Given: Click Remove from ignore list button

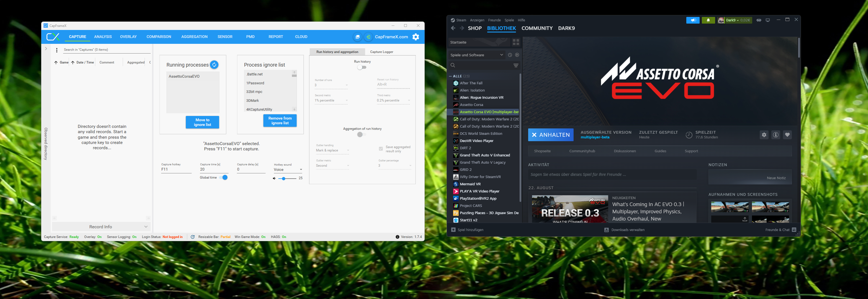Looking at the screenshot, I should point(280,120).
